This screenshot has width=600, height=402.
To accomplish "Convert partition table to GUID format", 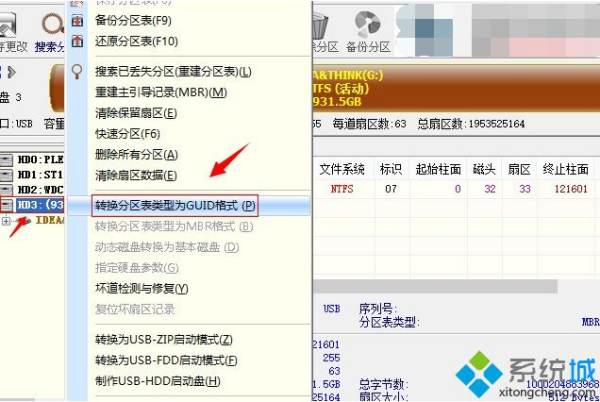I will pyautogui.click(x=175, y=206).
